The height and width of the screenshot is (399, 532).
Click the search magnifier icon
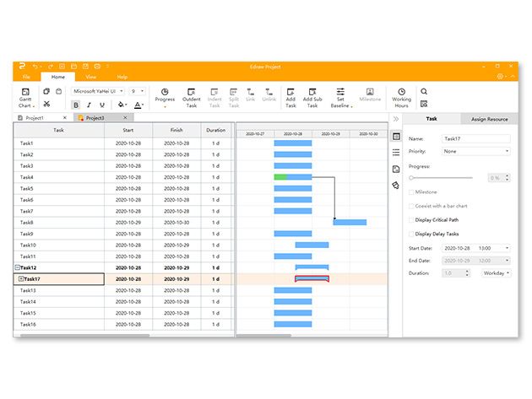pyautogui.click(x=424, y=92)
